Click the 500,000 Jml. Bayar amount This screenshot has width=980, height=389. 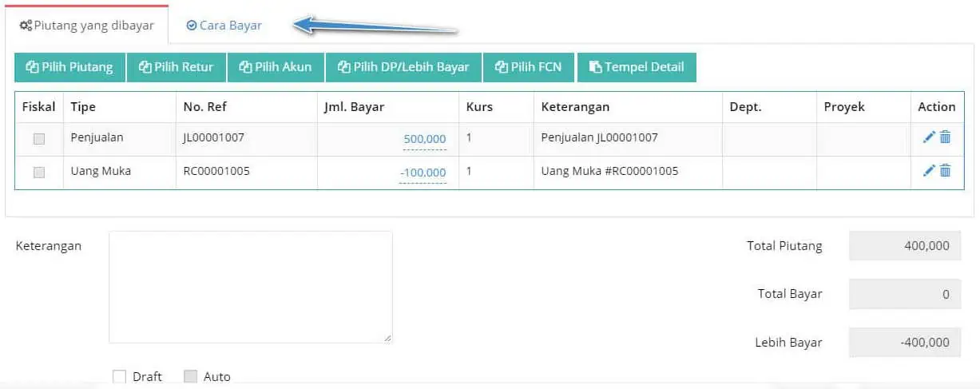(424, 139)
